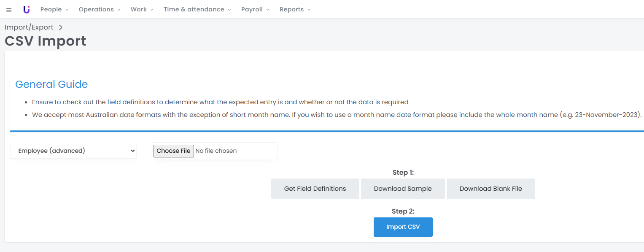
Task: Open the Payroll dropdown menu
Action: point(255,9)
